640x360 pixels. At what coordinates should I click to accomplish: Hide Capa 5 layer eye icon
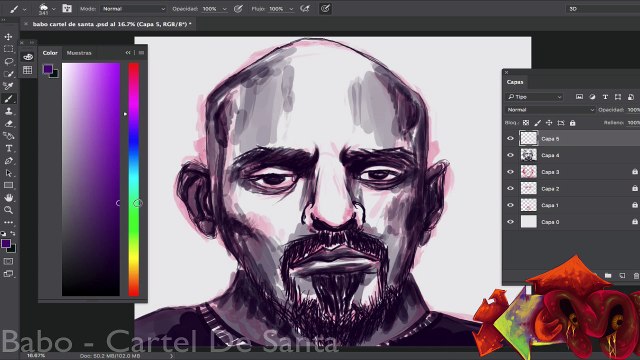coord(510,138)
